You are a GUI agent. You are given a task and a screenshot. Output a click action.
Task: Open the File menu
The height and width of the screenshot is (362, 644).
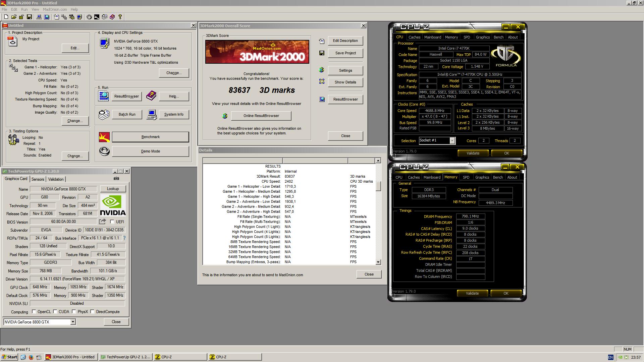pyautogui.click(x=4, y=9)
